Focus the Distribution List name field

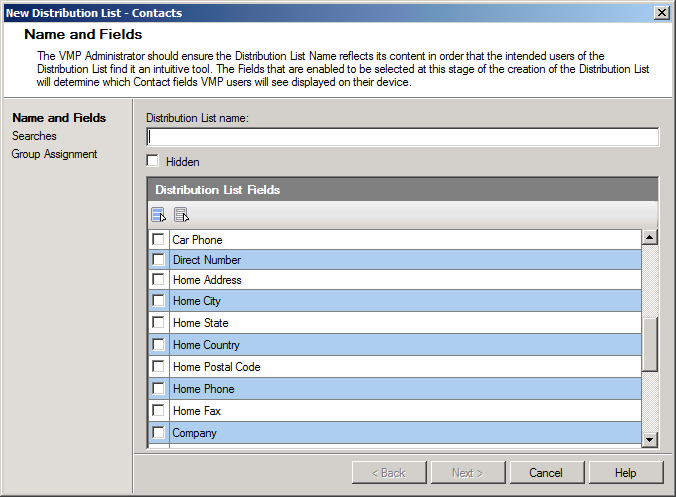coord(403,137)
